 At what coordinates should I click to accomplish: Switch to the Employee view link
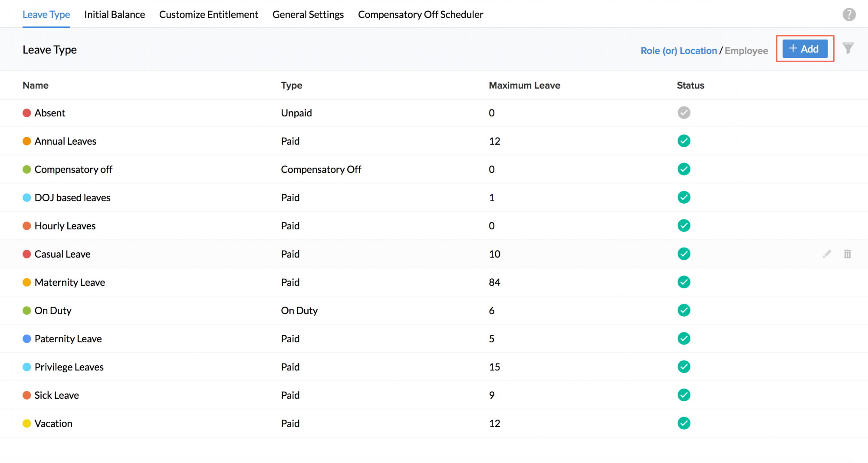click(x=746, y=51)
